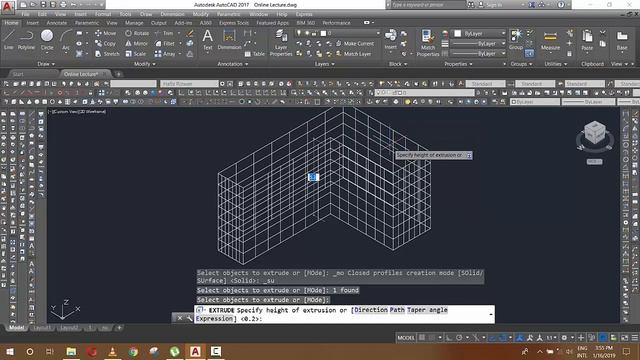The image size is (640, 360).
Task: Open File Explorer from taskbar
Action: coord(71,351)
